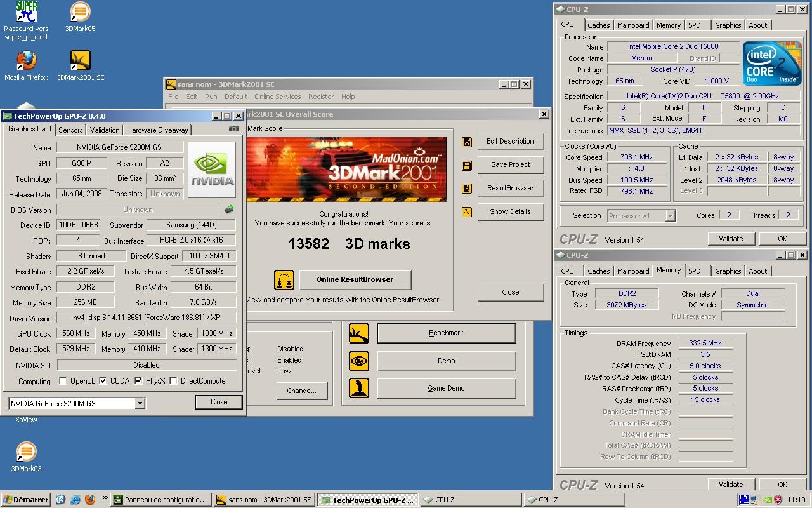Enable the DirectCompute checkbox
812x508 pixels.
173,381
